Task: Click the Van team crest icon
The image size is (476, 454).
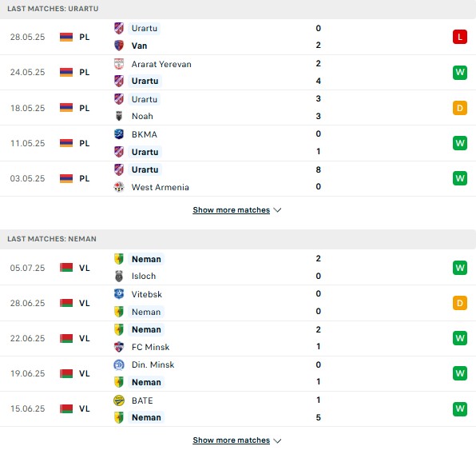Action: click(x=119, y=46)
